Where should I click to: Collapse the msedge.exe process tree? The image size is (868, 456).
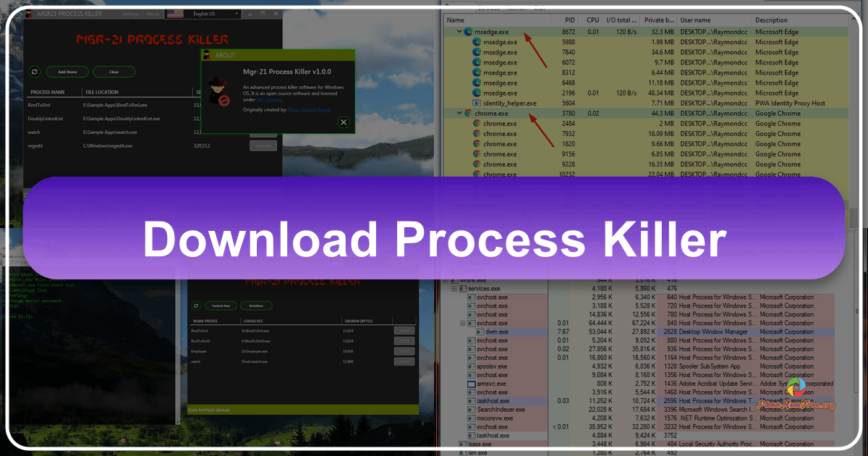[x=459, y=31]
